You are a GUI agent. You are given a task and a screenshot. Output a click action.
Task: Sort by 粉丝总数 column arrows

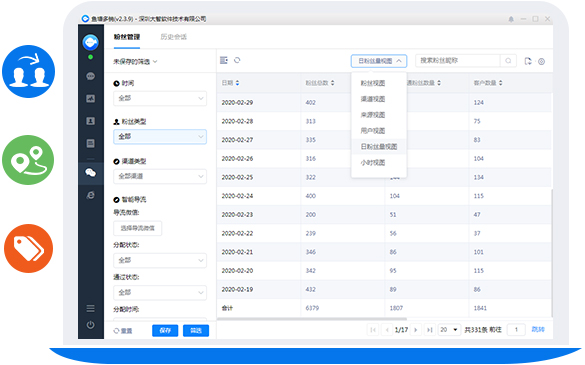coord(332,83)
